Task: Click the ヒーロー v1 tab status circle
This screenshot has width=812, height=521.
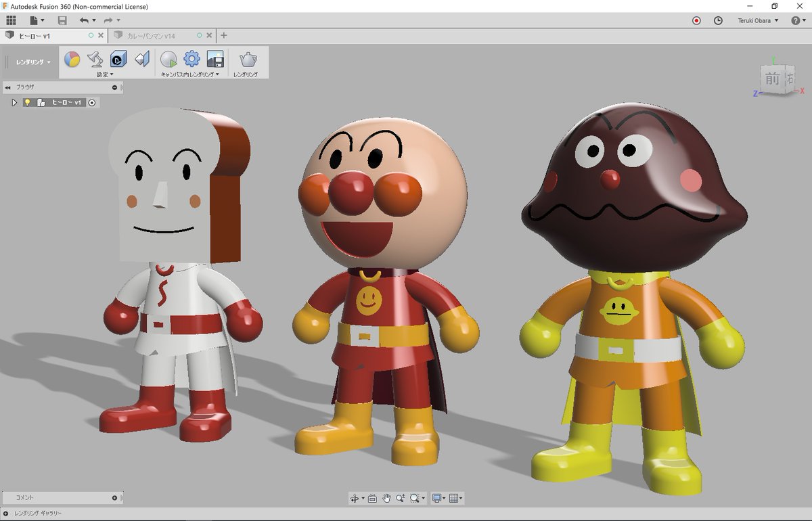Action: pos(91,35)
